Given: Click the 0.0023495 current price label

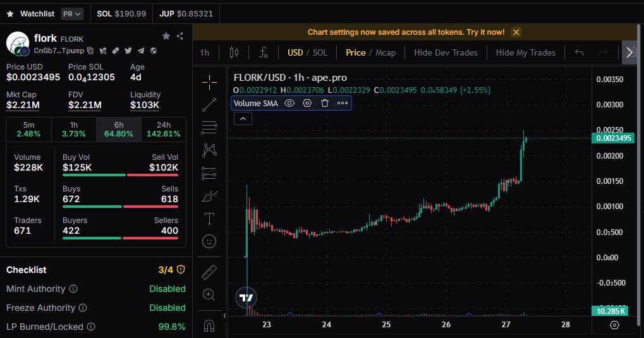Looking at the screenshot, I should [x=613, y=138].
